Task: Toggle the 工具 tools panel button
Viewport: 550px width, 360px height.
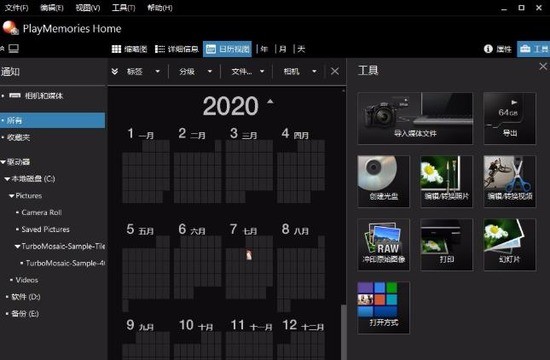Action: click(534, 49)
